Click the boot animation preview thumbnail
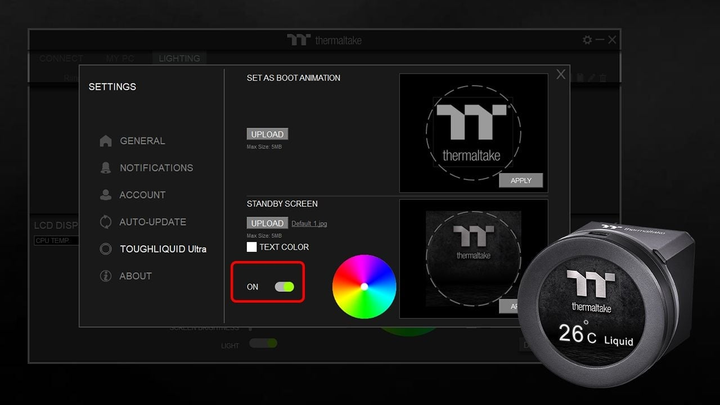720x405 pixels. tap(473, 133)
